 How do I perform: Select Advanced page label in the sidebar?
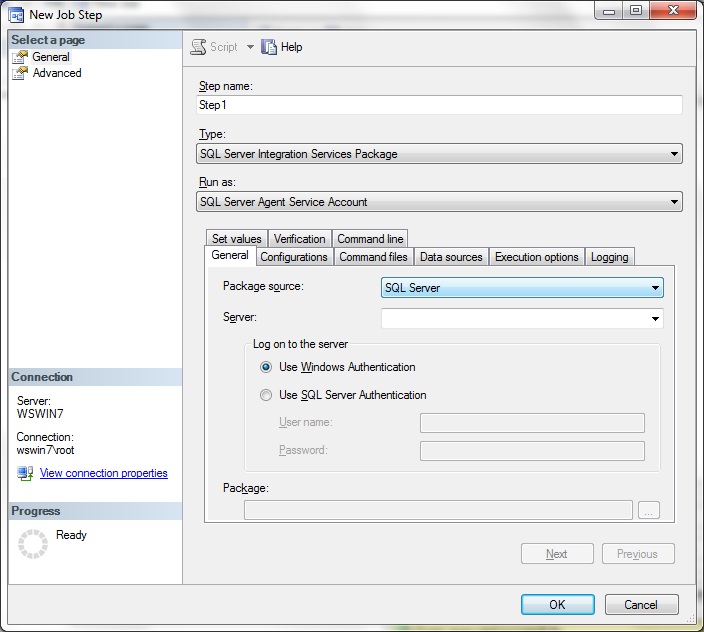(57, 73)
